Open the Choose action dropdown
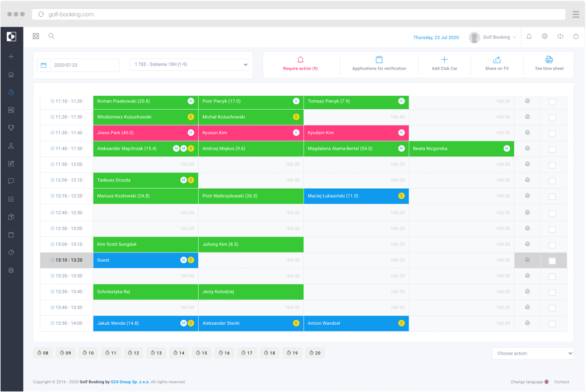Image resolution: width=586 pixels, height=392 pixels. [532, 353]
